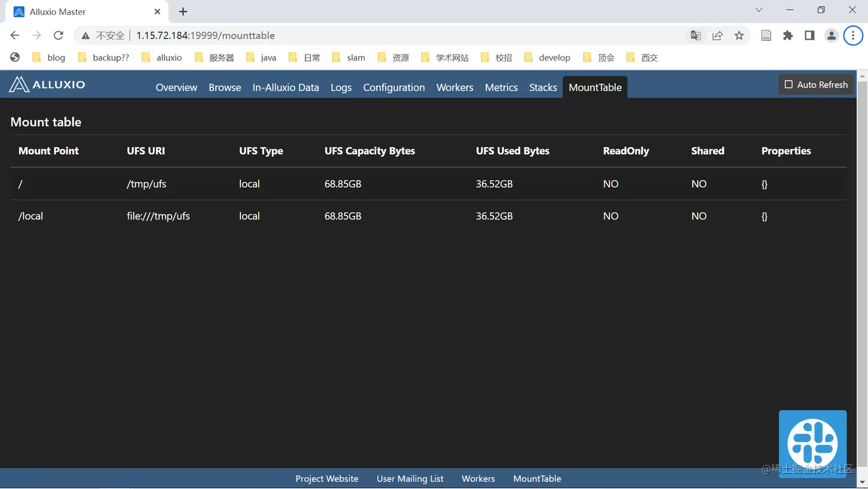
Task: Click the UFS Capacity Bytes column header
Action: tap(370, 151)
